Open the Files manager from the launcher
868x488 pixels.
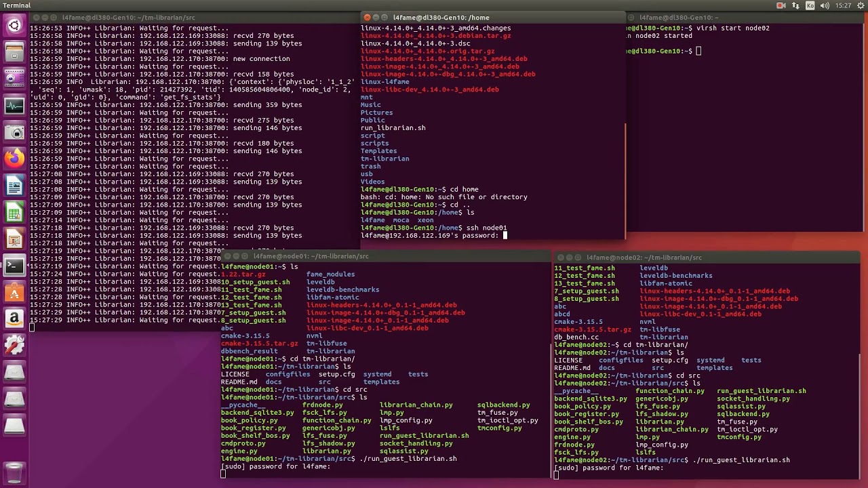coord(14,52)
